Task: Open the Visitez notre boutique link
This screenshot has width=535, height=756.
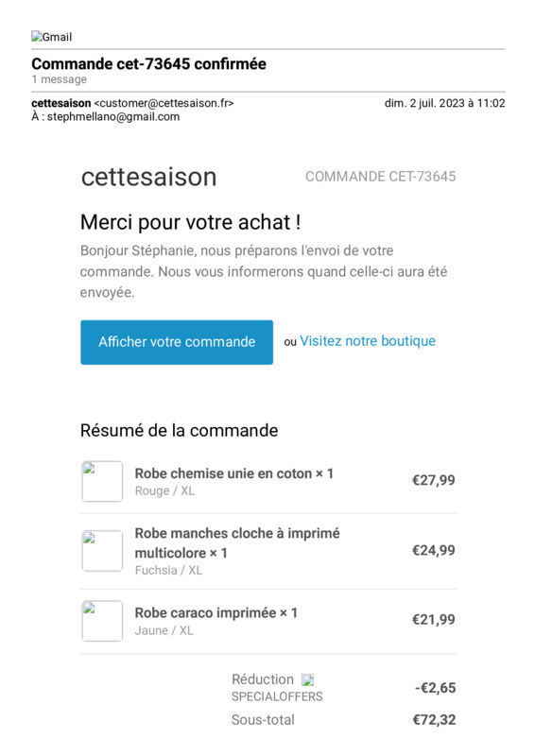Action: (x=368, y=341)
